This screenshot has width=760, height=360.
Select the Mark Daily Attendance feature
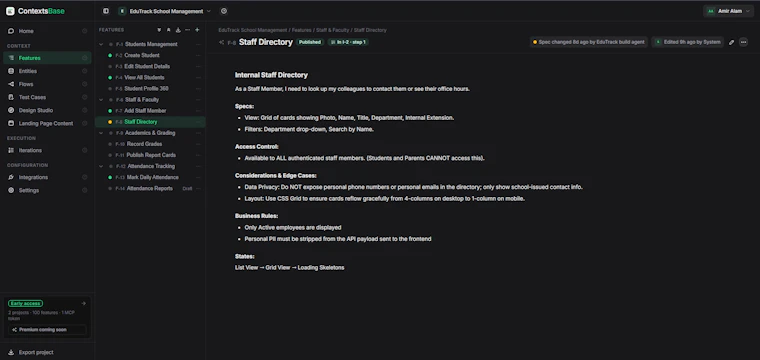(152, 177)
